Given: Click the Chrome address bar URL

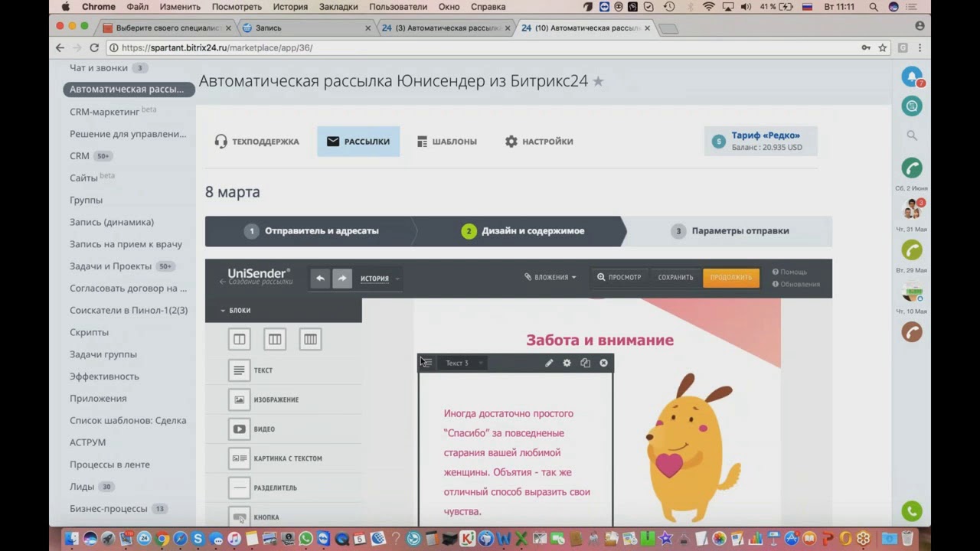Looking at the screenshot, I should [x=217, y=47].
